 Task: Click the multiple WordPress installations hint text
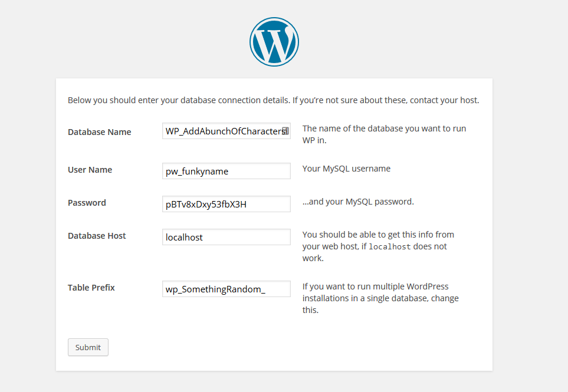pos(380,298)
